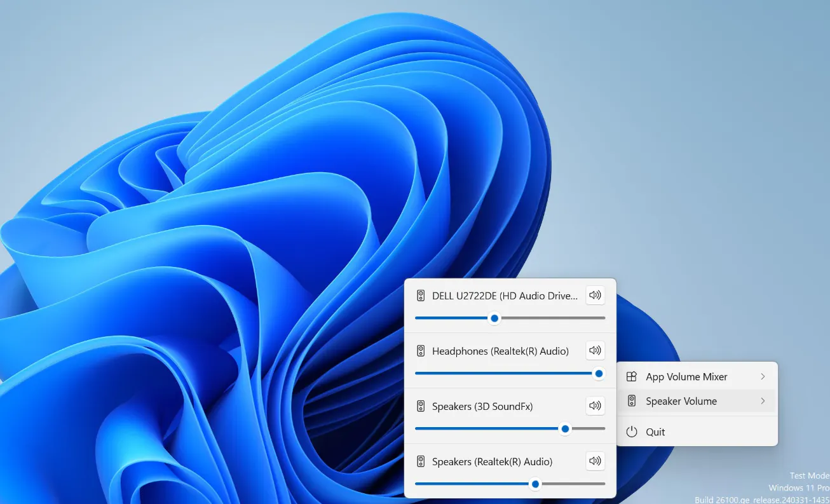Click the "DELL U2722DE (HD Audio Drive..." label
Image resolution: width=830 pixels, height=504 pixels.
coord(505,296)
